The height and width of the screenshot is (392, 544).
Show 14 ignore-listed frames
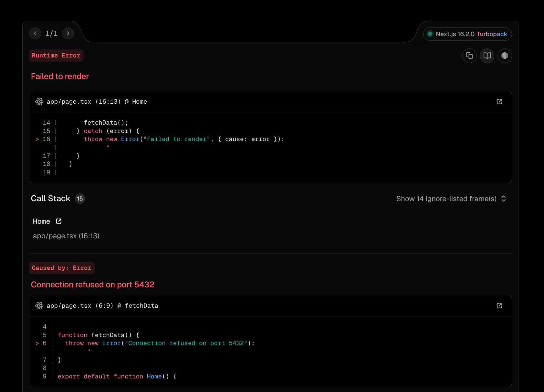coord(446,199)
